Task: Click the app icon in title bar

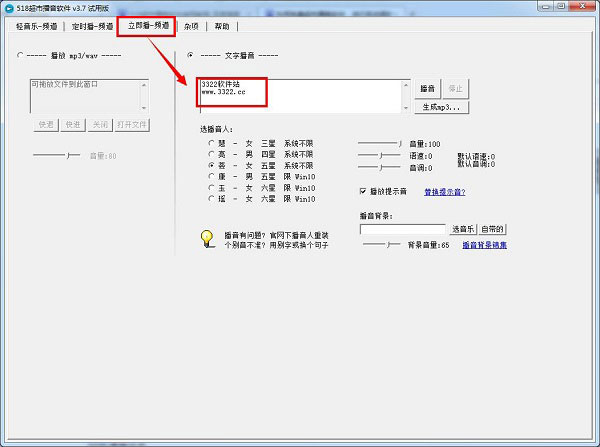Action: coord(8,8)
